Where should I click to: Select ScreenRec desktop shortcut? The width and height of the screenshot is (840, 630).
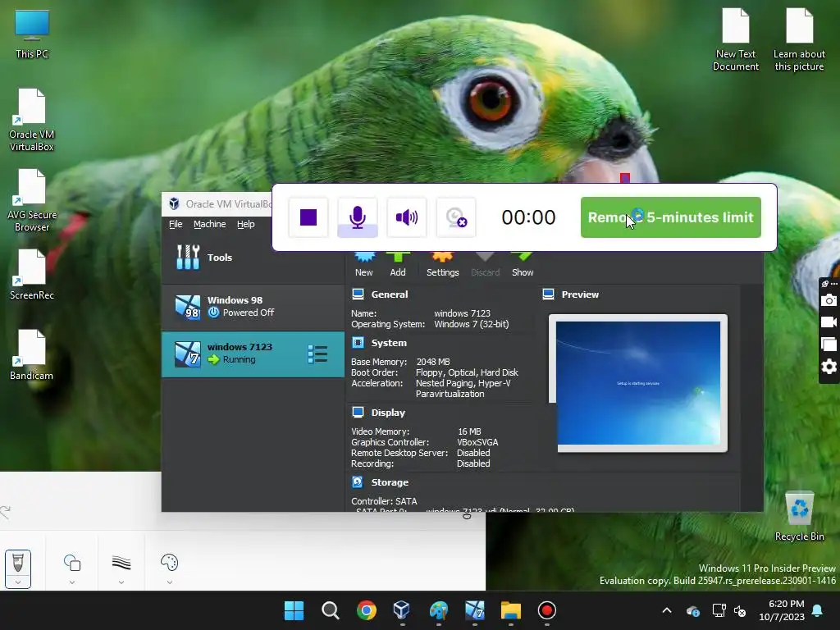click(32, 275)
